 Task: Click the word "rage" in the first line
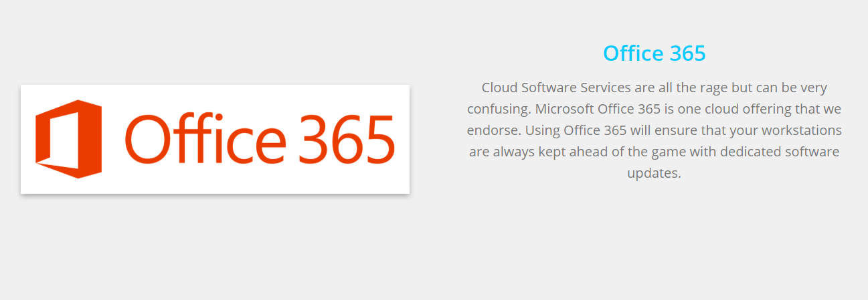701,88
